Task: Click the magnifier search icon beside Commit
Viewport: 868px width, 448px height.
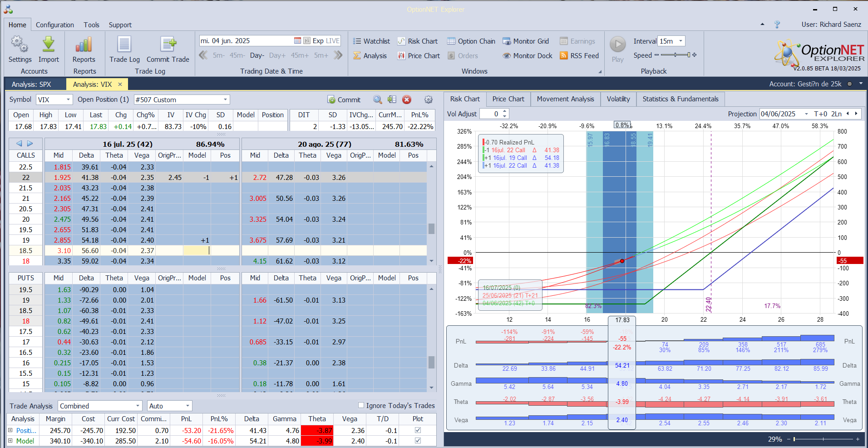Action: (378, 100)
